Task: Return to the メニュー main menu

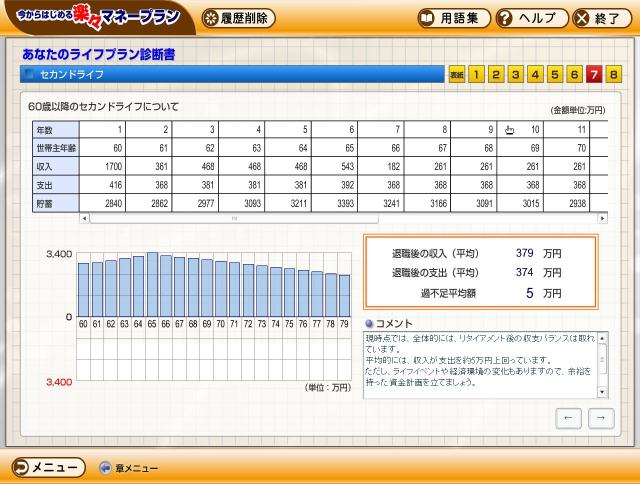Action: tap(48, 467)
